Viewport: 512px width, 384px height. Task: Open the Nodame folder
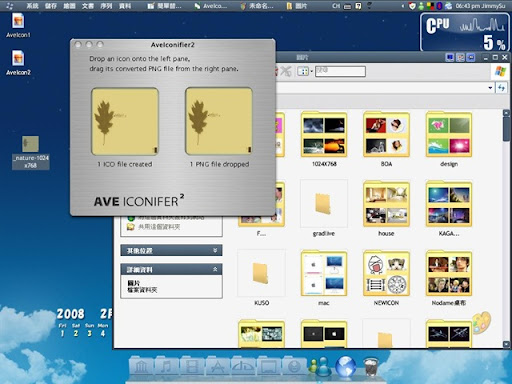click(449, 278)
